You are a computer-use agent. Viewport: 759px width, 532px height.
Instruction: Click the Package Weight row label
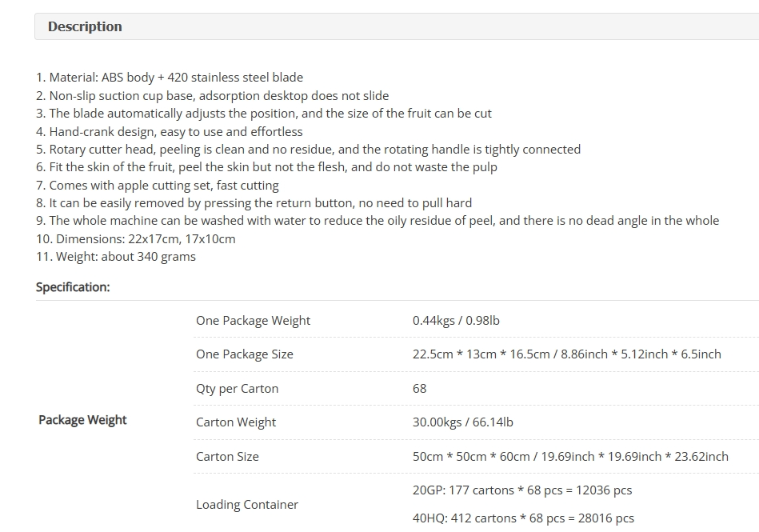(82, 420)
